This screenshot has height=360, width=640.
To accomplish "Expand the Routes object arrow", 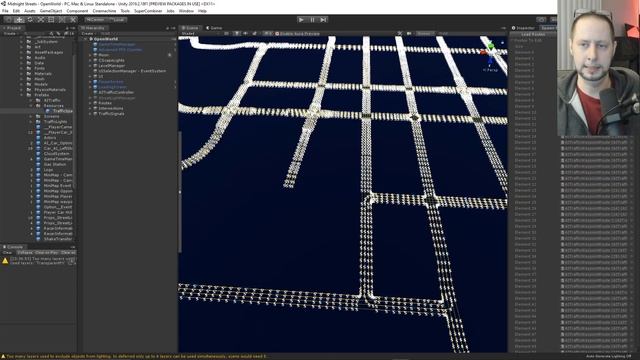I will (91, 103).
